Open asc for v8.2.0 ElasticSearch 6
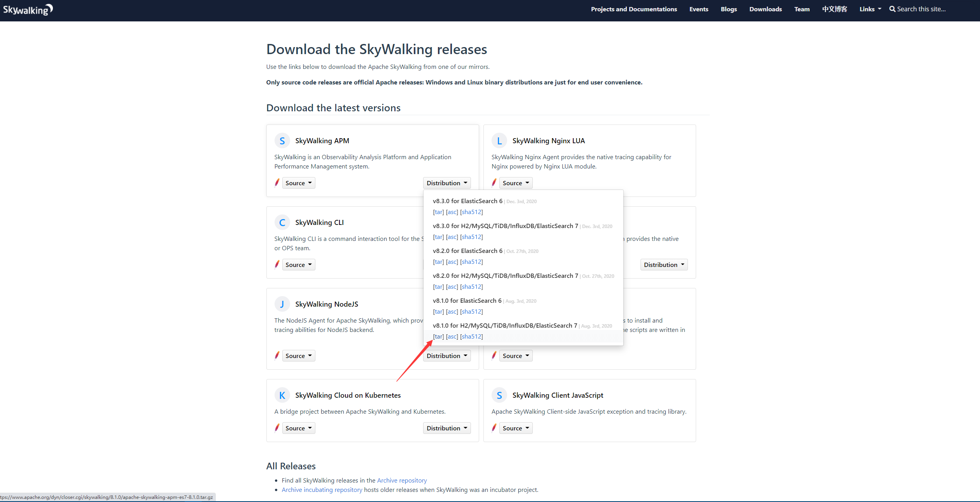This screenshot has width=980, height=502. click(x=452, y=262)
